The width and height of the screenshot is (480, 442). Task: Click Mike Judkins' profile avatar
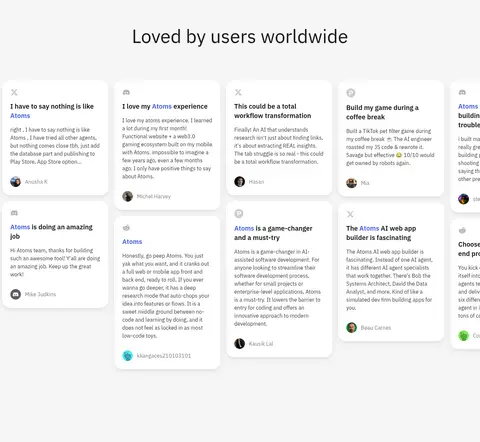(x=15, y=294)
